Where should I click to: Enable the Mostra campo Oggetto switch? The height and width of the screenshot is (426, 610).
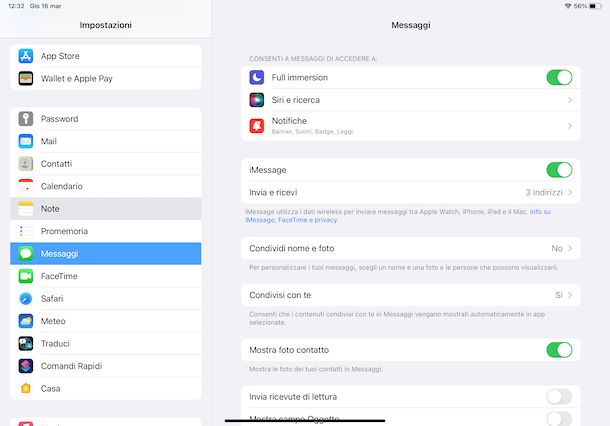559,419
